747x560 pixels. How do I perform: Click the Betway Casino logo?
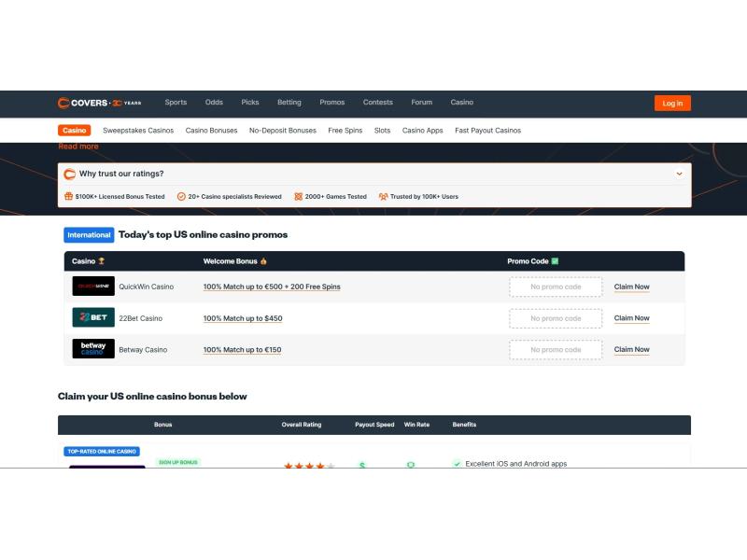(x=93, y=349)
